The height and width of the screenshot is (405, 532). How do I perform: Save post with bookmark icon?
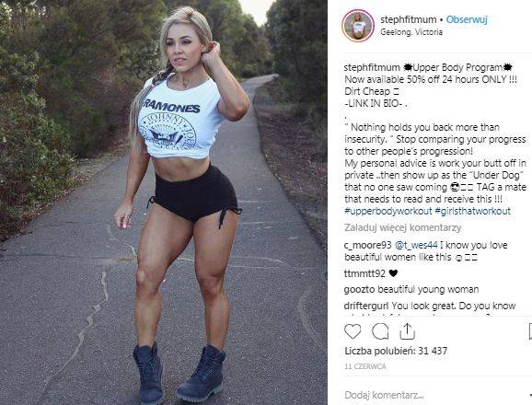[530, 331]
